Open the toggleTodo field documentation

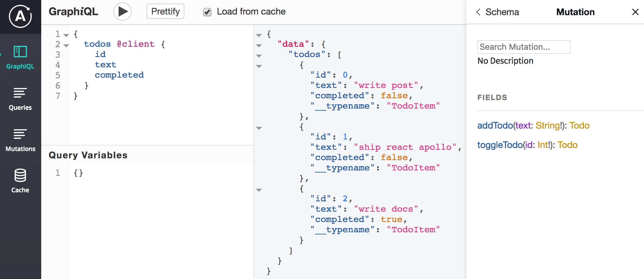click(500, 145)
